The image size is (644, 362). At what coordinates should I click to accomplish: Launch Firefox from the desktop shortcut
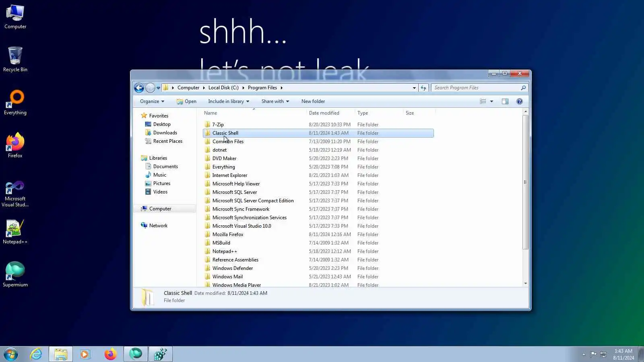pos(15,145)
